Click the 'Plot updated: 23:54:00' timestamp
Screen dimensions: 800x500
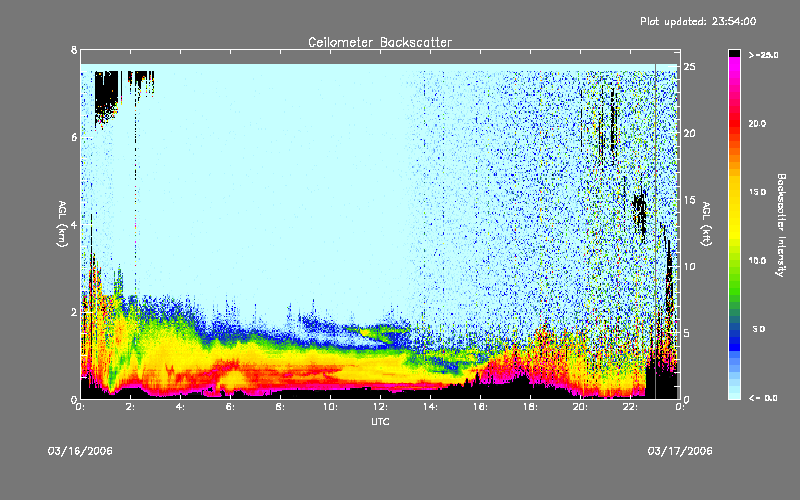coord(698,21)
